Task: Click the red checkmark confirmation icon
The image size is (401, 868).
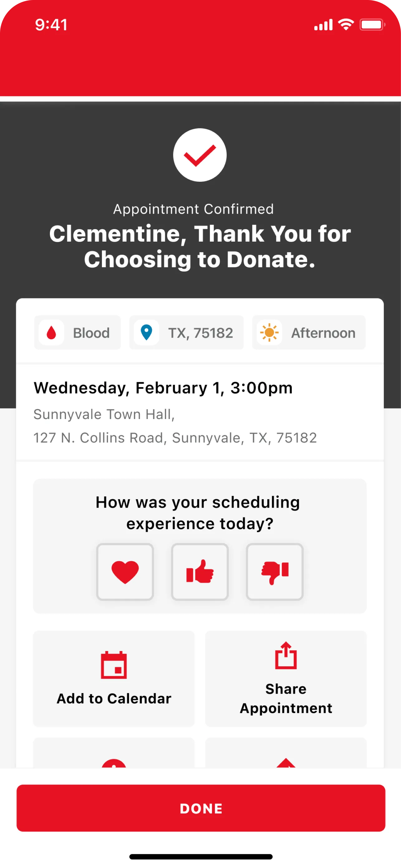Action: pos(200,155)
